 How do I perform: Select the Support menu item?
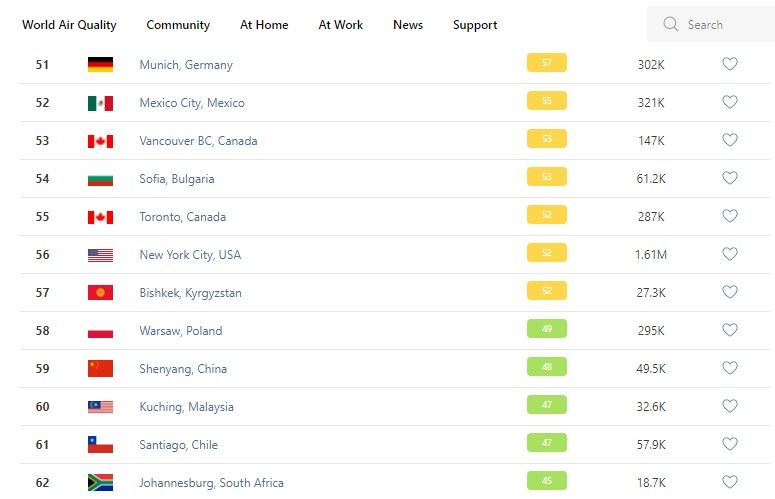pyautogui.click(x=475, y=25)
